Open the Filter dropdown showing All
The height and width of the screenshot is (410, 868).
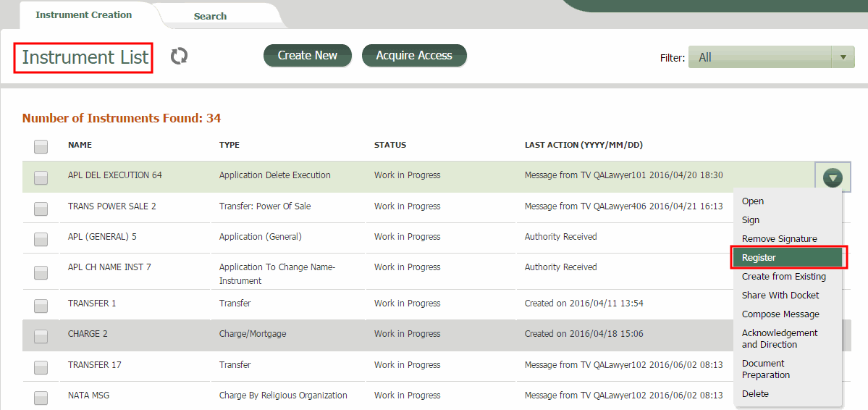click(x=771, y=57)
